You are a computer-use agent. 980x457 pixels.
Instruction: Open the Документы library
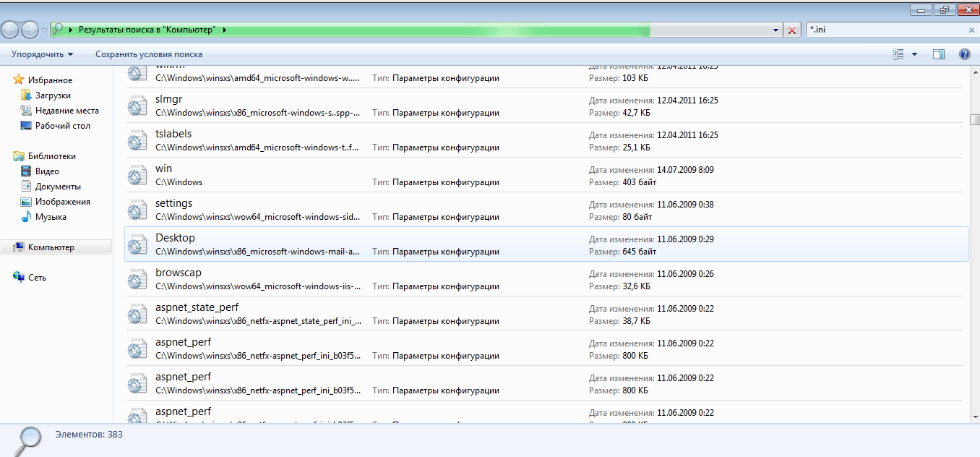coord(58,187)
